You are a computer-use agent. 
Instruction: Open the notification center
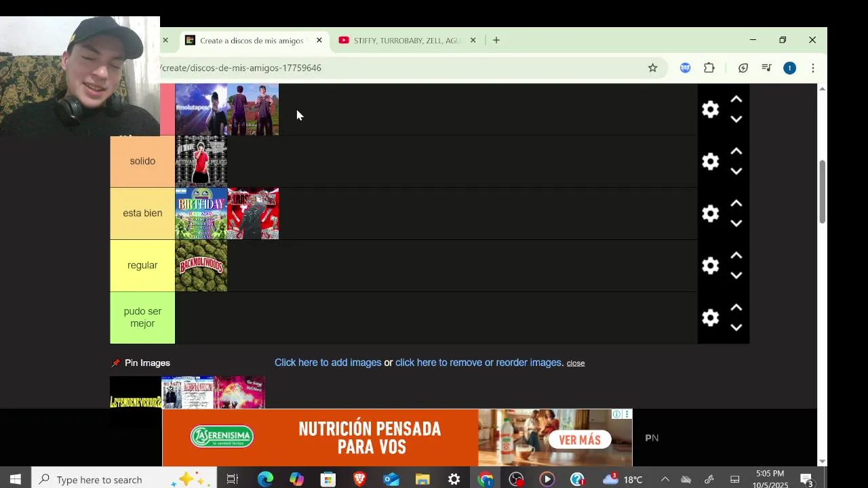pyautogui.click(x=806, y=480)
